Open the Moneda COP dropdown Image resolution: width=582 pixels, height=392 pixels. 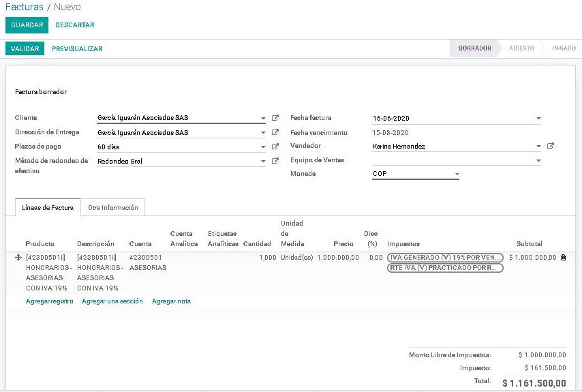[x=416, y=174]
